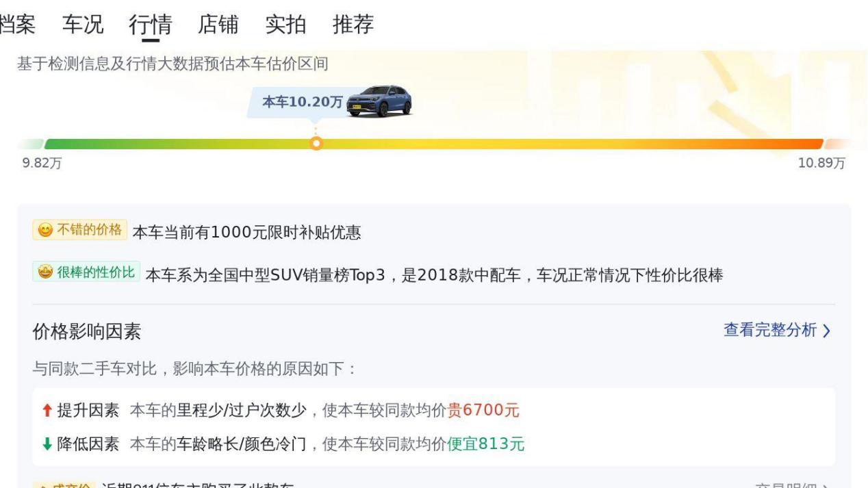
Task: Click the green down arrow next to 降低因素
Action: point(45,444)
